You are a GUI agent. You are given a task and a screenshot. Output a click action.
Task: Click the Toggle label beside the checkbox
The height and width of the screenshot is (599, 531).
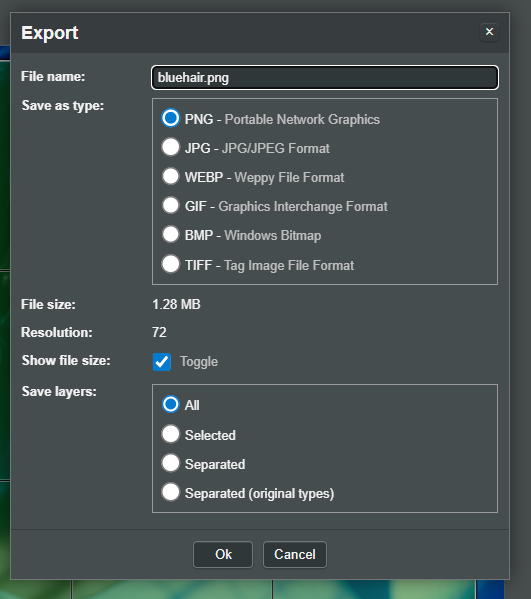click(199, 361)
